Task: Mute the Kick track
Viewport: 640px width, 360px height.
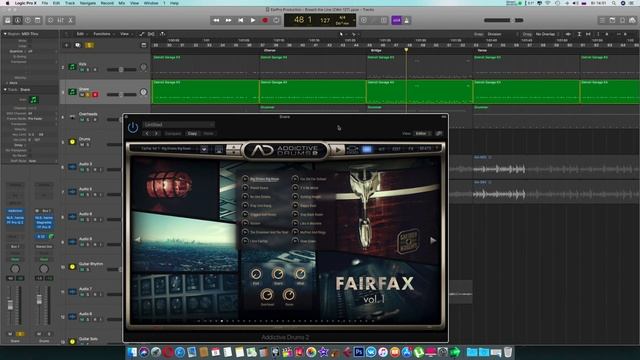Action: click(82, 70)
